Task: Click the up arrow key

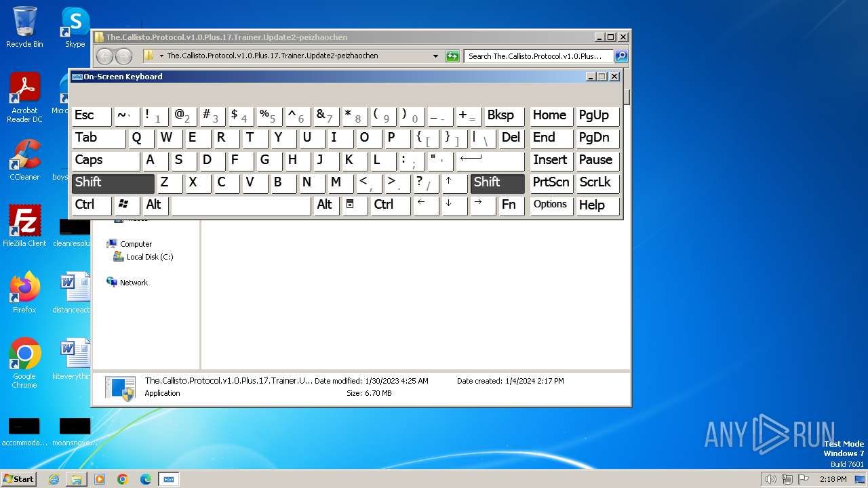Action: pos(455,182)
